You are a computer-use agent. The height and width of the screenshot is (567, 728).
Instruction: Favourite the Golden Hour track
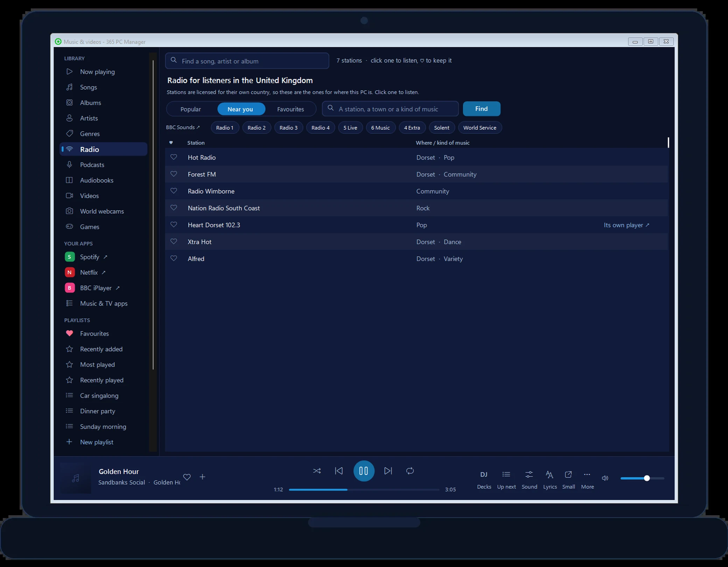187,477
